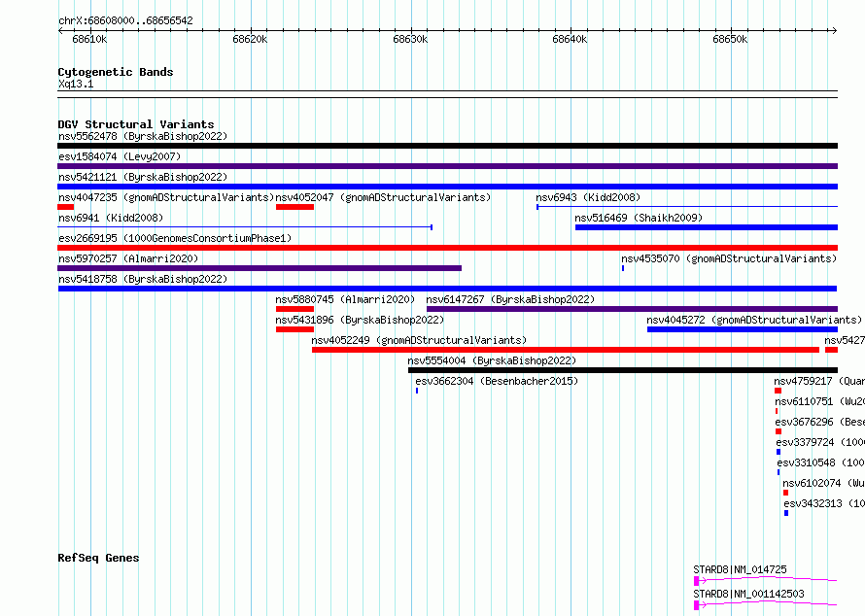Click the nsv4045272 gnomAD blue bar
Viewport: 865px width, 616px height.
[x=743, y=329]
